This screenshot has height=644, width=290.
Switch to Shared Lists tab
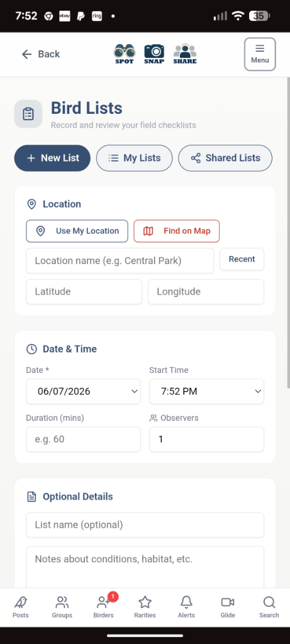pyautogui.click(x=225, y=158)
